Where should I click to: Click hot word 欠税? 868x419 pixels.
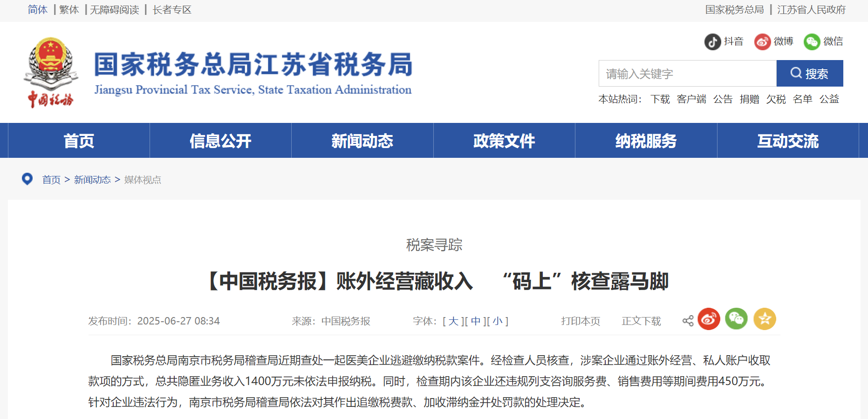click(x=776, y=99)
